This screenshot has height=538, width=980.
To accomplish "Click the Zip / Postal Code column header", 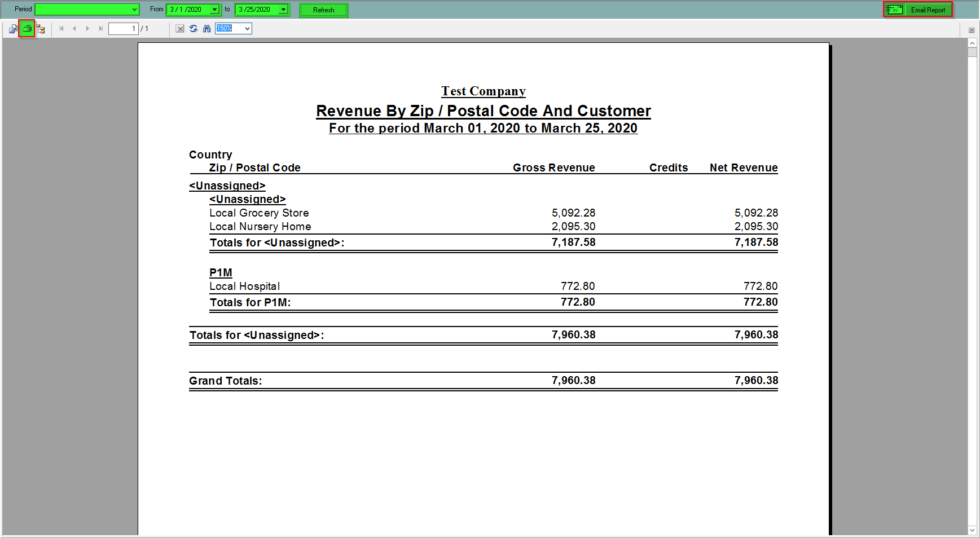I will click(254, 168).
